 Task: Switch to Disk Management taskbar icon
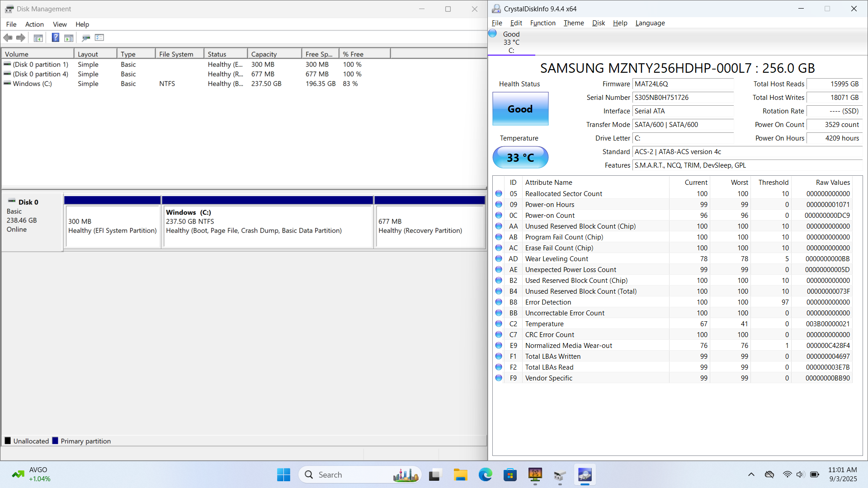click(560, 475)
